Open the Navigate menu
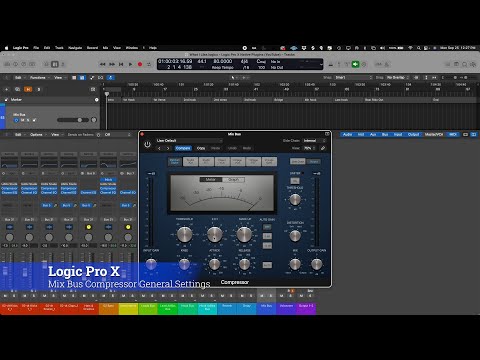The height and width of the screenshot is (360, 480). (x=75, y=48)
